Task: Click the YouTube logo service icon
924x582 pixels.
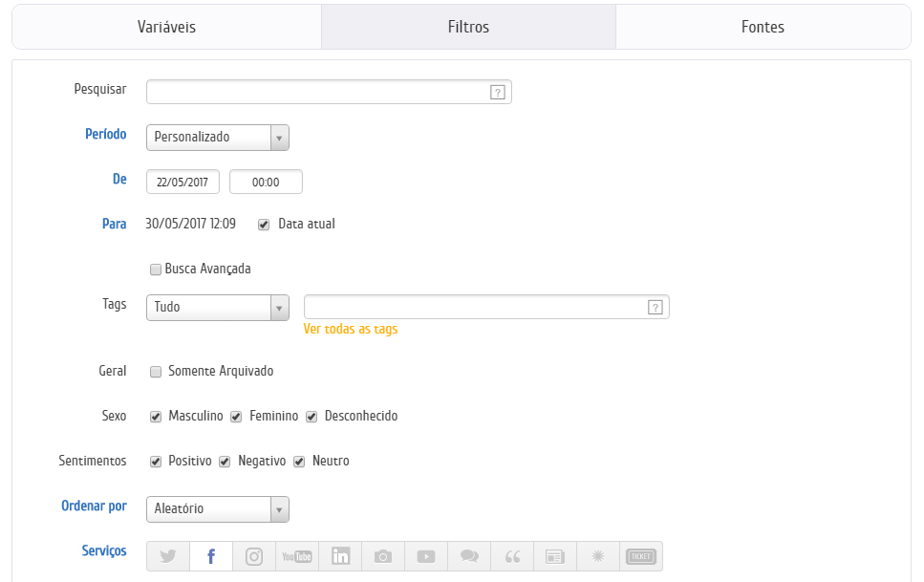Action: [297, 556]
